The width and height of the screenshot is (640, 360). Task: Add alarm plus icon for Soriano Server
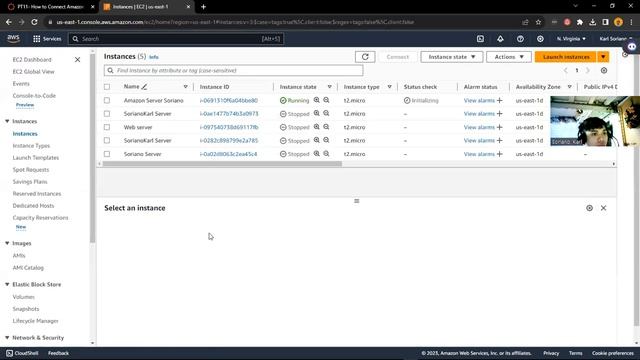tap(500, 154)
